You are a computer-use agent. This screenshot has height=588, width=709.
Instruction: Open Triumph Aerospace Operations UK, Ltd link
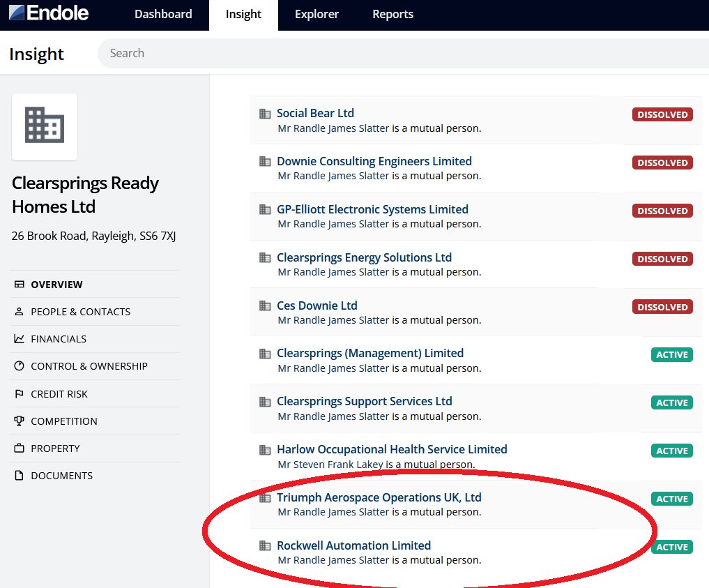[379, 497]
